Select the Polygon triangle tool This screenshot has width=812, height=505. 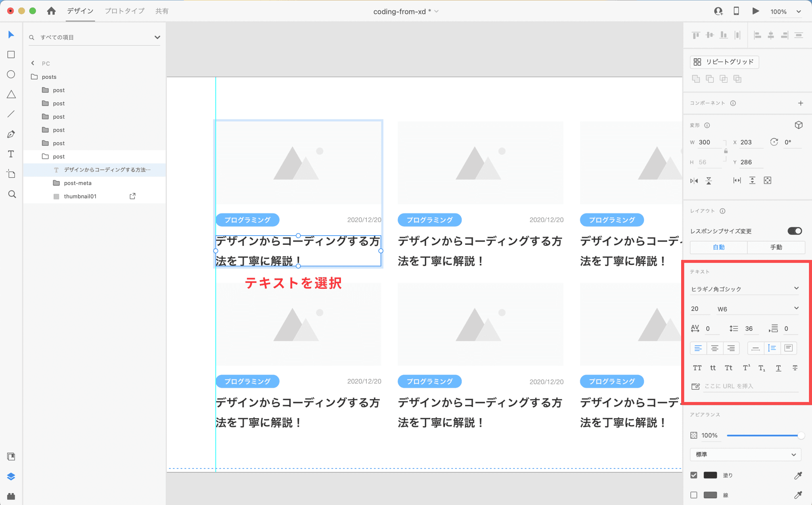coord(11,94)
